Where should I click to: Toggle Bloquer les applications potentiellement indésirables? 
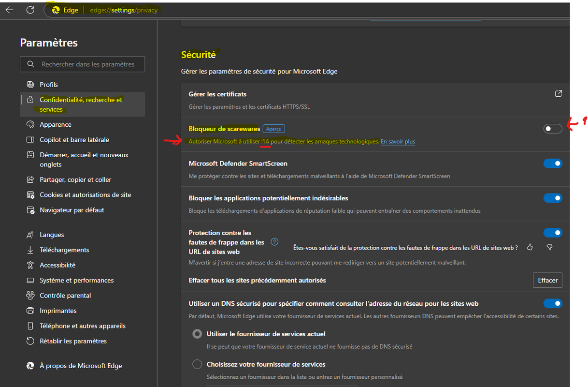[553, 198]
